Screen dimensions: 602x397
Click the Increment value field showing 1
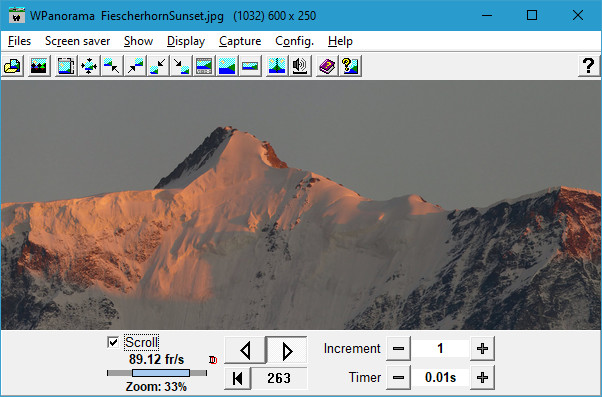(x=440, y=349)
